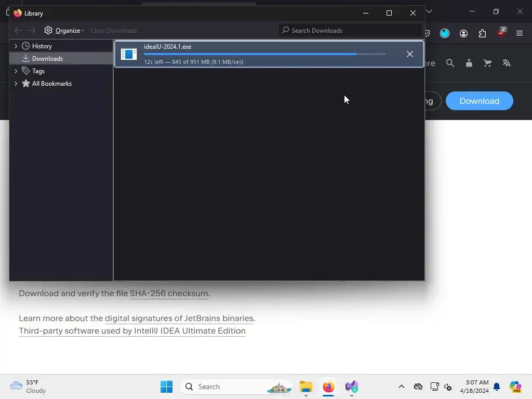
Task: Click the blue circular Firefox toolbar icon
Action: coord(445,33)
